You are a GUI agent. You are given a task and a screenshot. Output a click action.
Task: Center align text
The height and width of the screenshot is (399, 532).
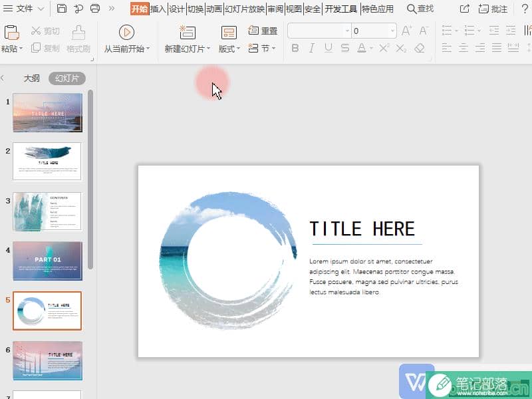click(464, 48)
